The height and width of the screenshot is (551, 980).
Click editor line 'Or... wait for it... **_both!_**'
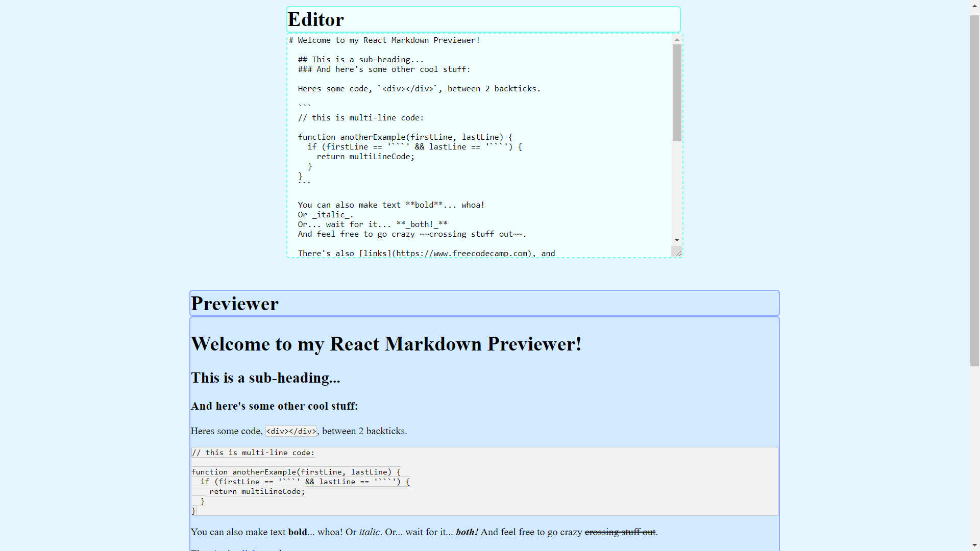click(373, 224)
